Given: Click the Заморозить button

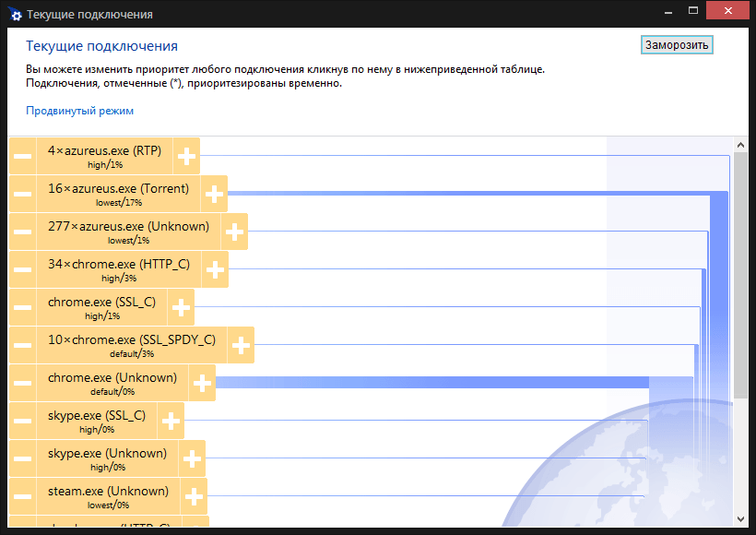Looking at the screenshot, I should [x=677, y=45].
